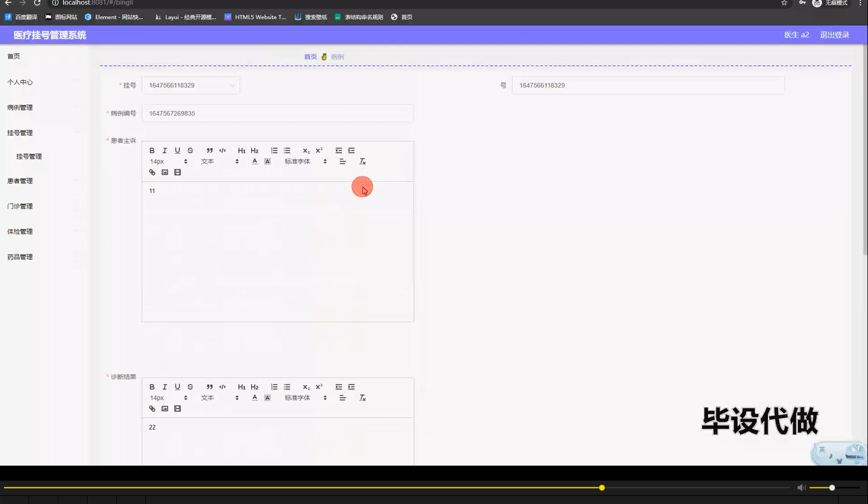The height and width of the screenshot is (504, 868).
Task: Pick font color in the 诊断结果 editor
Action: 255,398
